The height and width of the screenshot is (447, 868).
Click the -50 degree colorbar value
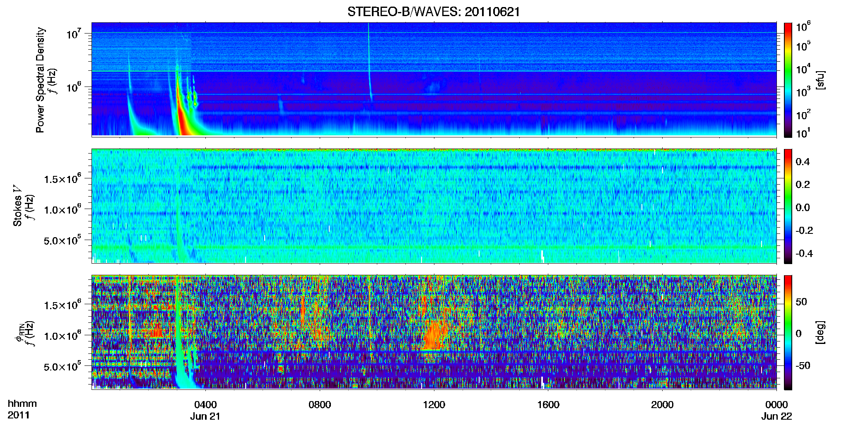click(803, 366)
